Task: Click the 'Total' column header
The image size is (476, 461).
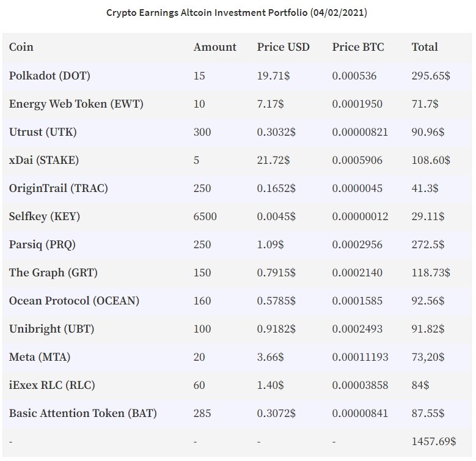Action: [x=425, y=46]
